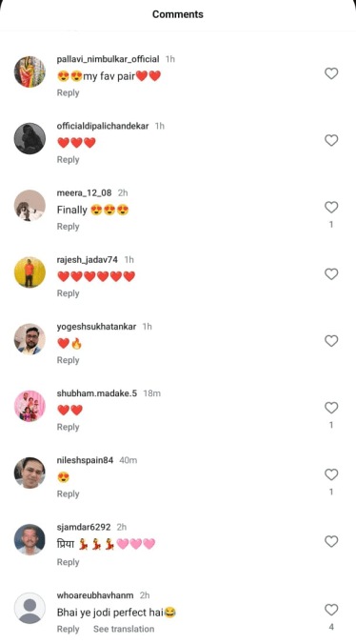Open pallavi_nimbulkar_official's profile picture
Screen dimensions: 356x644
pos(30,71)
